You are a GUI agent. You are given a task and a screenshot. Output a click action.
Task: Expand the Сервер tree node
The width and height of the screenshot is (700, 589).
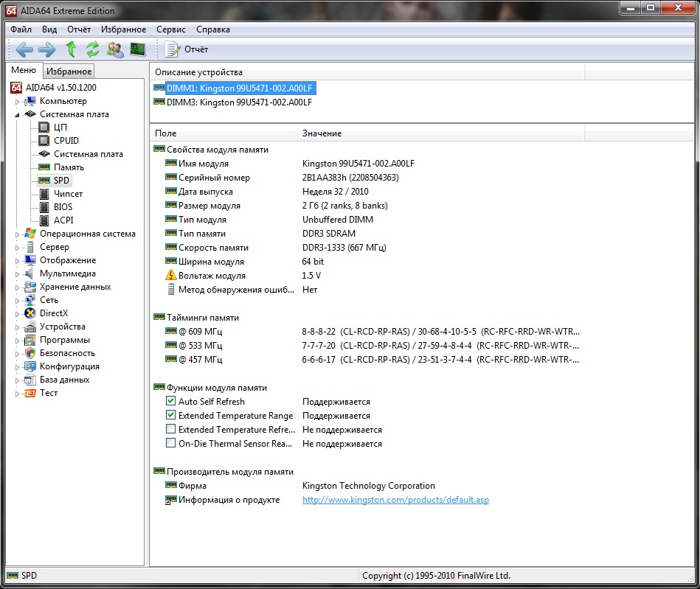[17, 248]
